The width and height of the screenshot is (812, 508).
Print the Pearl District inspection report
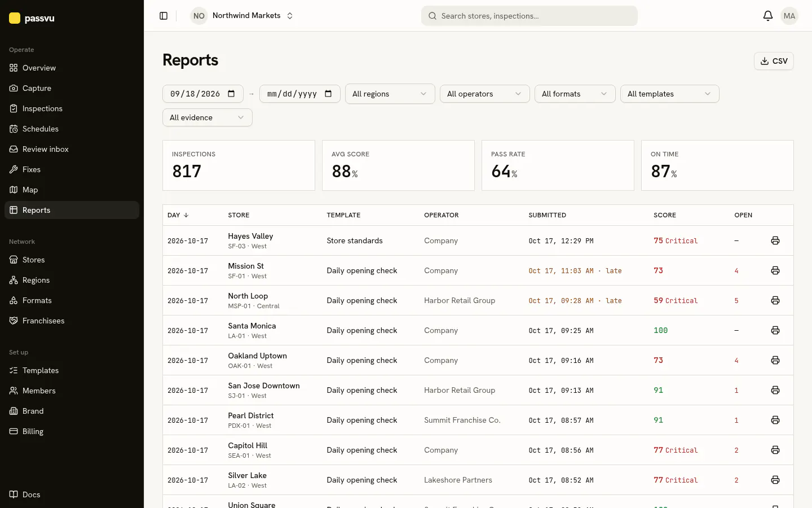pyautogui.click(x=775, y=420)
